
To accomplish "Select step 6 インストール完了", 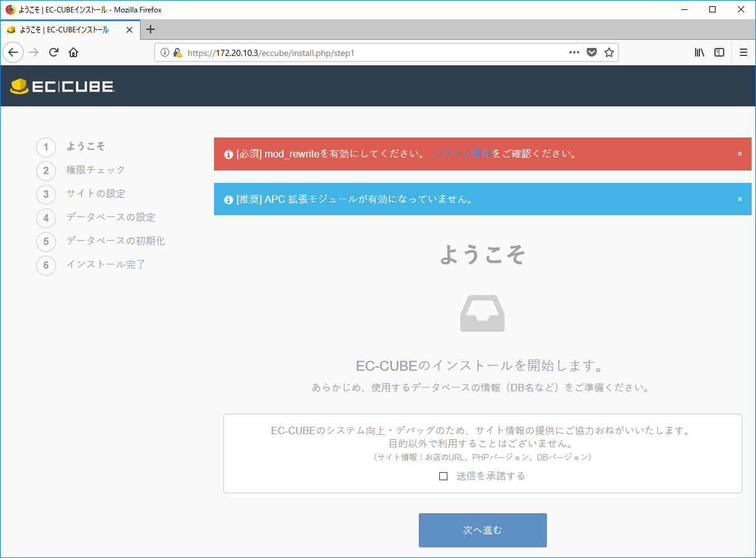I will (91, 265).
